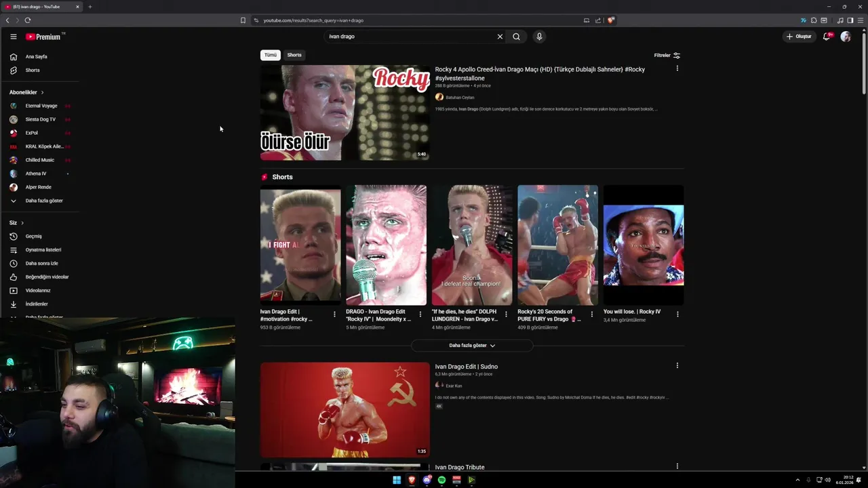Open options for Ivan Drago Edit #motivation short
868x488 pixels.
coord(334,314)
